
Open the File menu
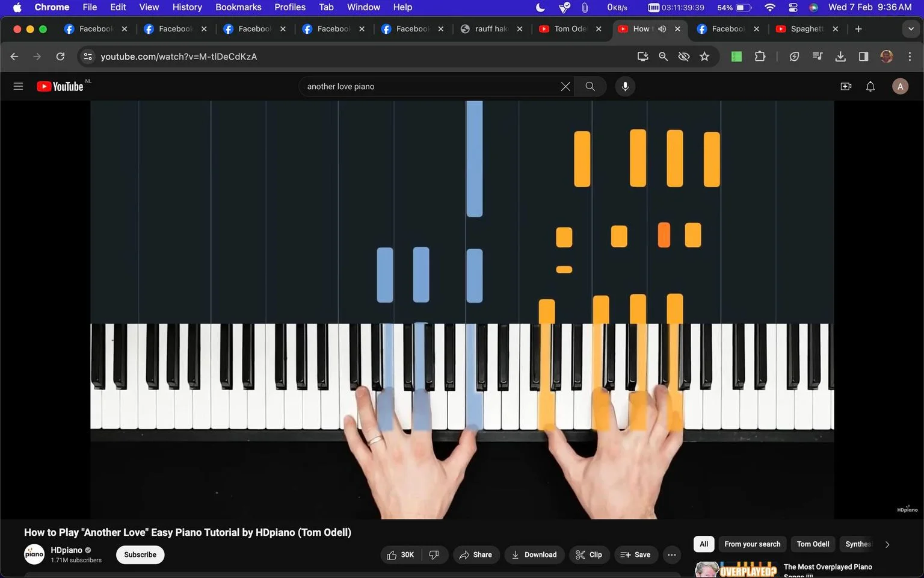pos(90,7)
